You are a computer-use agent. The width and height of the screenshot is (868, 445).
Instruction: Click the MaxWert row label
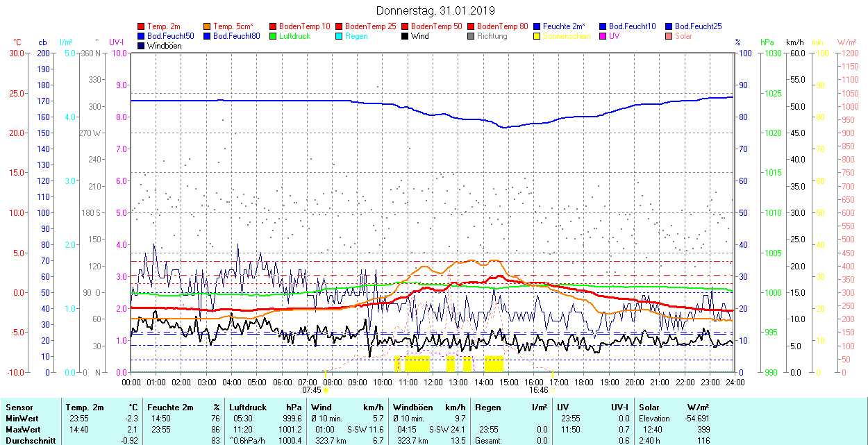coord(22,430)
